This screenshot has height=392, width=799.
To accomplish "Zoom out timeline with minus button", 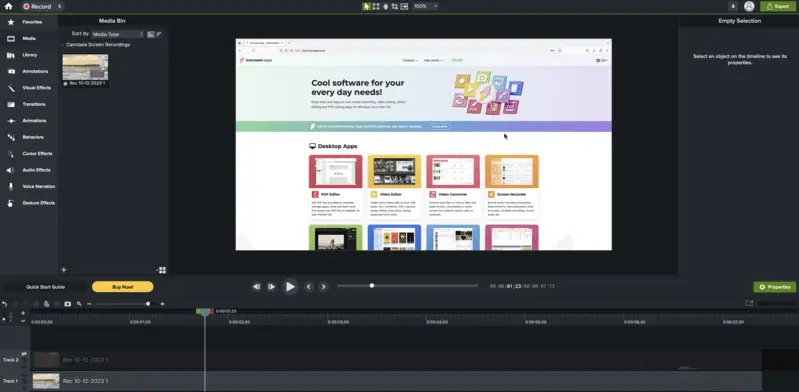I will [89, 304].
